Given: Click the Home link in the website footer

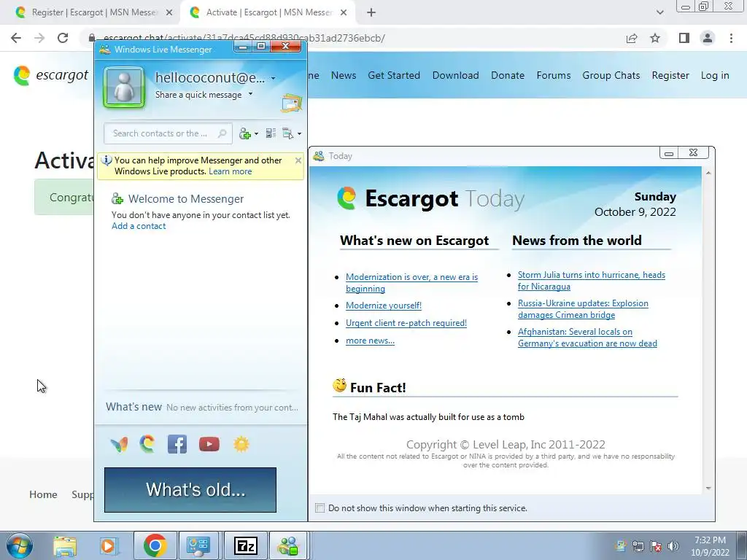Looking at the screenshot, I should point(43,494).
